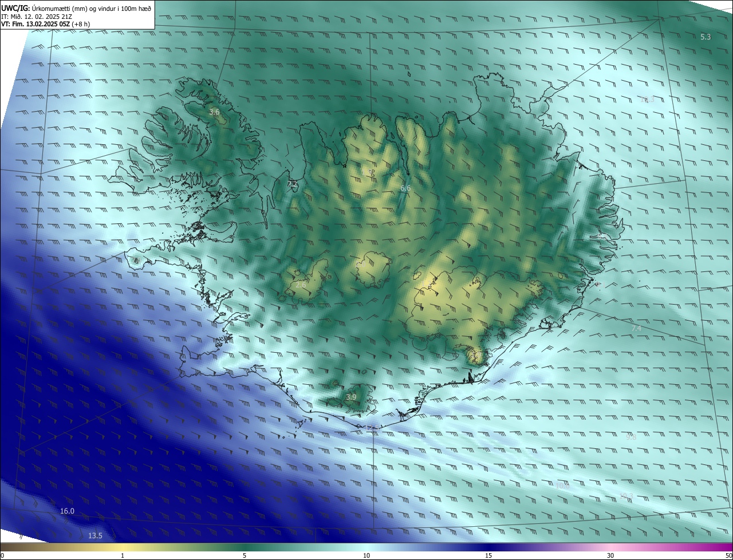Image resolution: width=733 pixels, height=560 pixels.
Task: Click the 1 tick on the color scale
Action: 123,555
